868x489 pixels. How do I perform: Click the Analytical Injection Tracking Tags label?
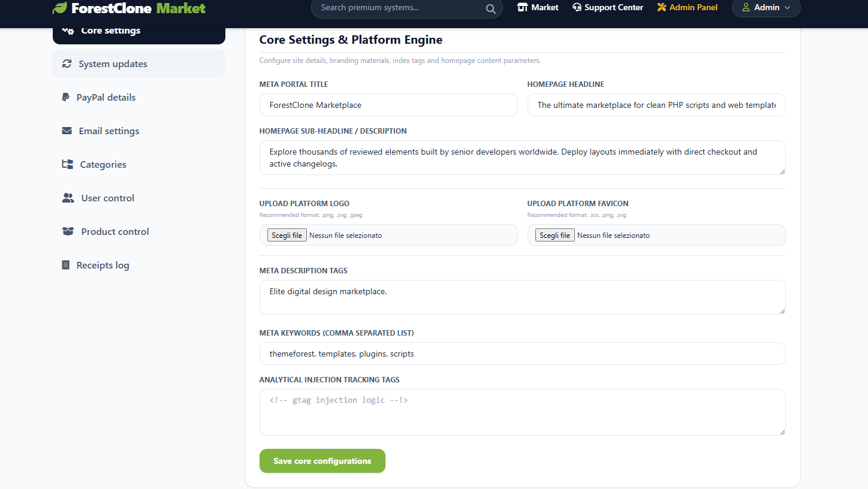click(x=330, y=380)
